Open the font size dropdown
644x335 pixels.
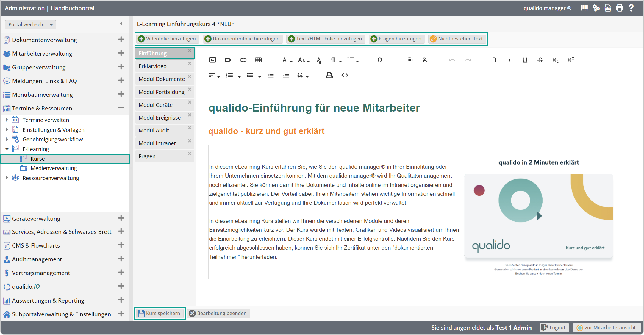[304, 60]
